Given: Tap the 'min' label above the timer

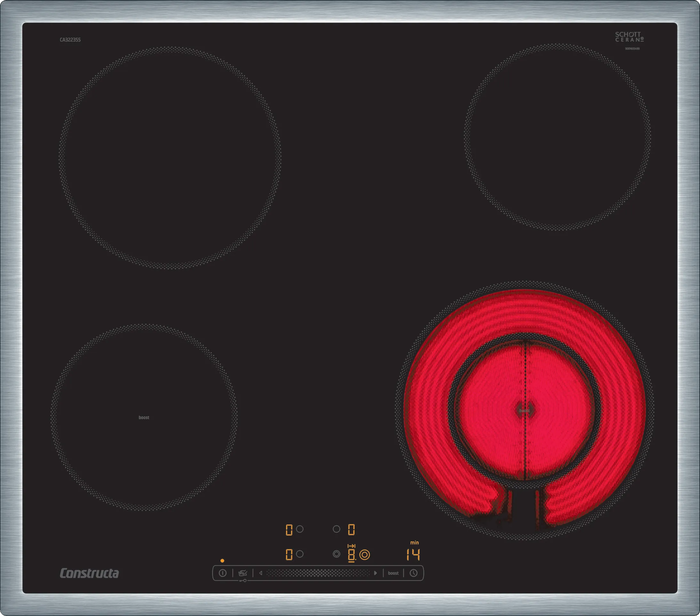Looking at the screenshot, I should click(414, 543).
